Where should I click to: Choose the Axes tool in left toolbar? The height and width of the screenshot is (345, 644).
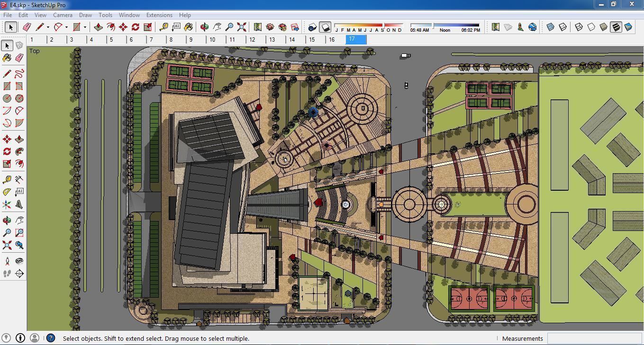click(x=7, y=204)
